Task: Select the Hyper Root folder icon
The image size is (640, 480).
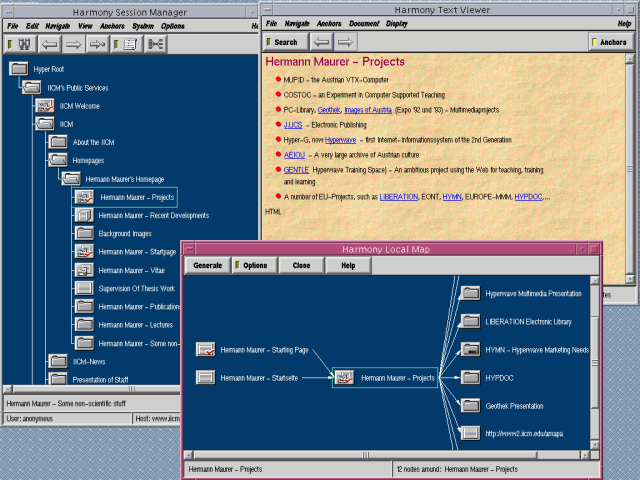Action: point(19,69)
